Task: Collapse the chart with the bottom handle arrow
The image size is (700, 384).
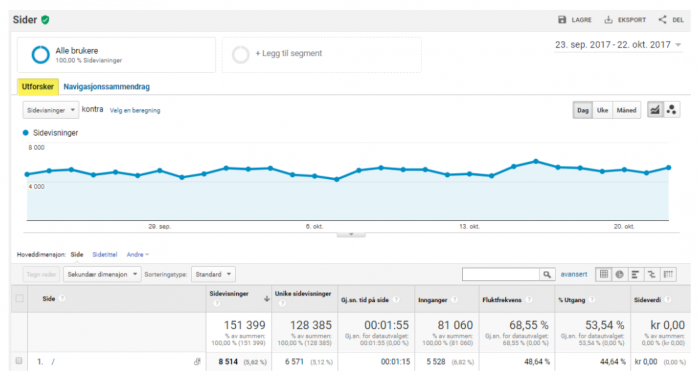Action: click(351, 234)
